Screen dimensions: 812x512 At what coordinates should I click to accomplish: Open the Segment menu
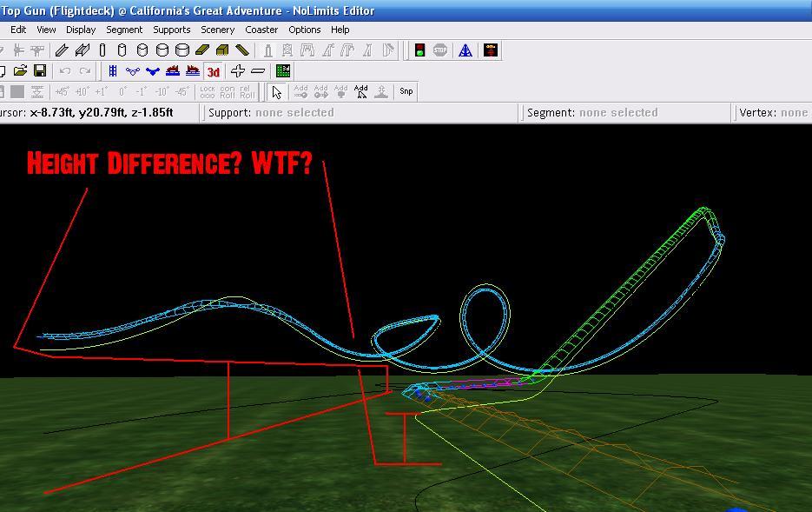coord(124,30)
